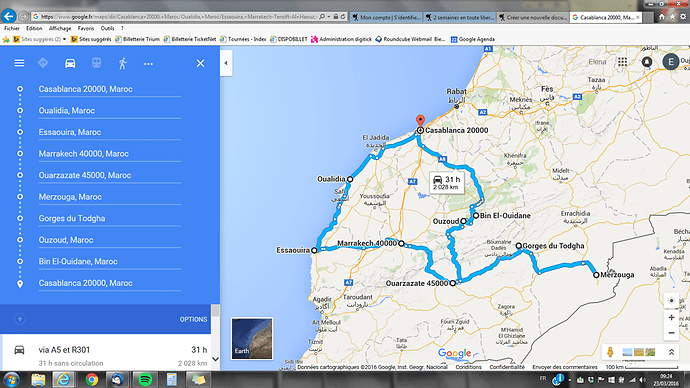Open the Google Maps hamburger menu
The image size is (690, 388).
19,63
